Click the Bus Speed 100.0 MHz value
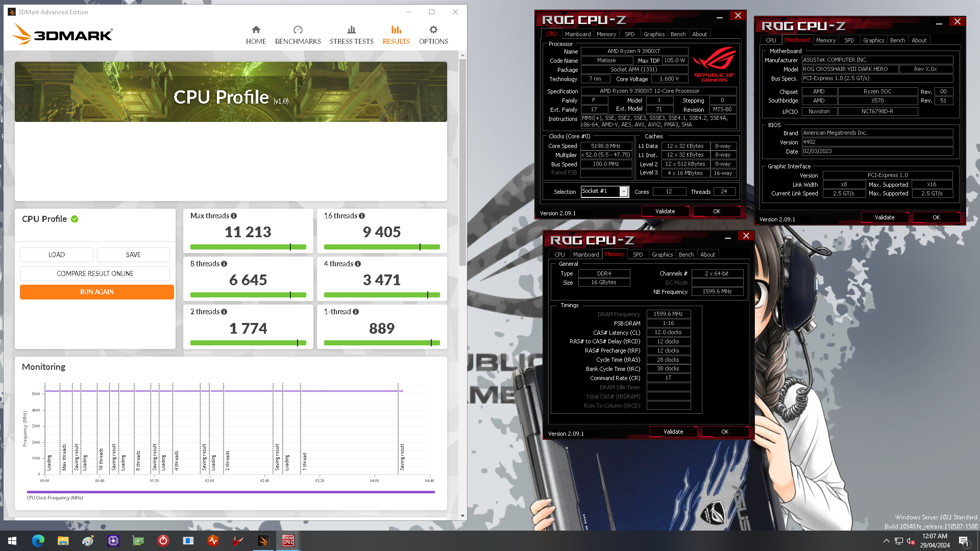The height and width of the screenshot is (551, 980). [606, 164]
